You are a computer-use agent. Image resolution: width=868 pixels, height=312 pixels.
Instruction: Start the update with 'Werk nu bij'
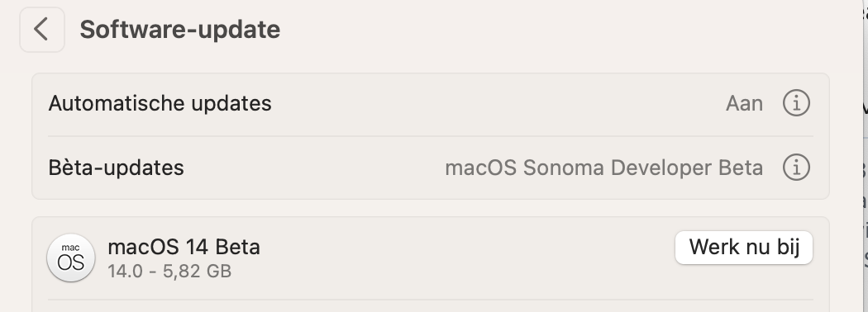point(744,248)
